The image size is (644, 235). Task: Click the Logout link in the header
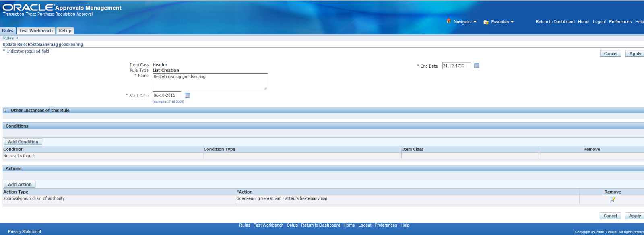[x=599, y=22]
